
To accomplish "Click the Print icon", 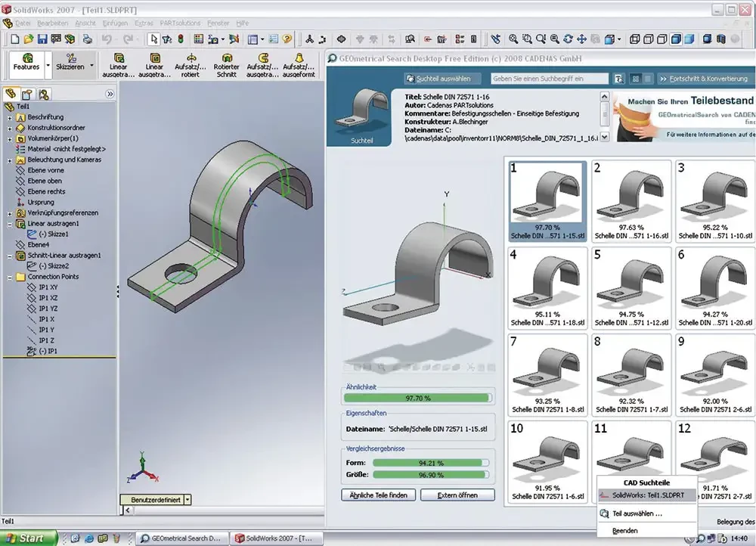I will (x=87, y=39).
